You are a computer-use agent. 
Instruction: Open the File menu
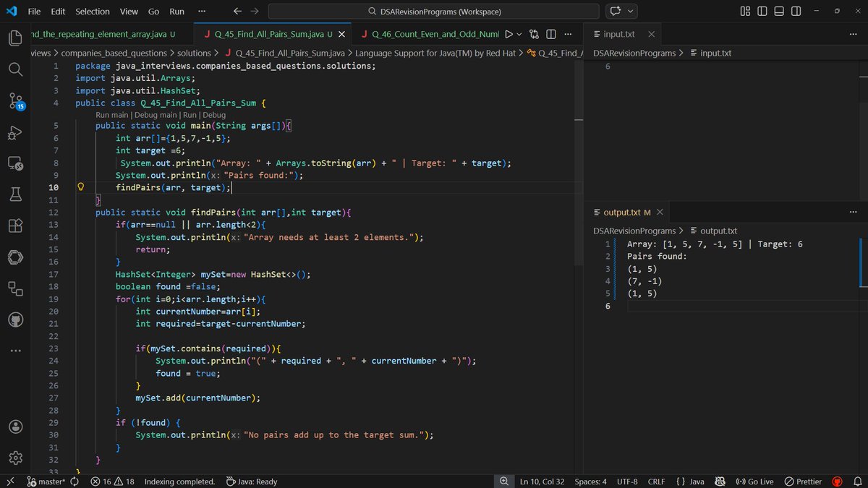pyautogui.click(x=34, y=12)
